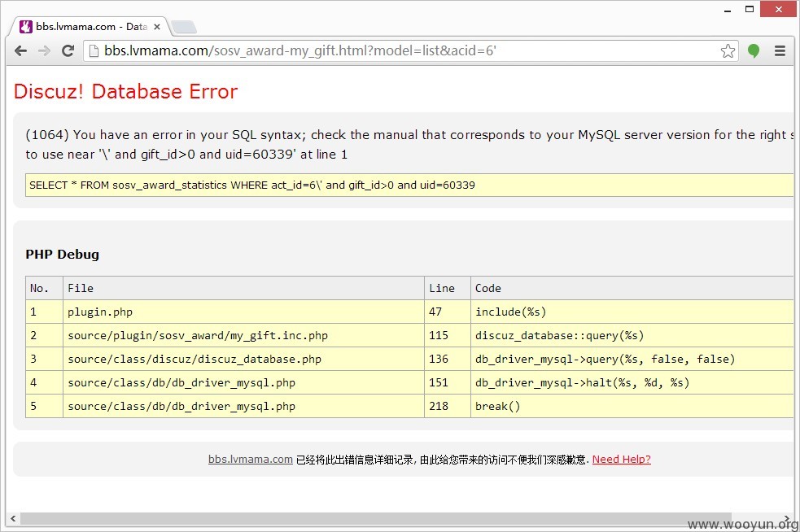Viewport: 800px width, 532px height.
Task: Click the Discuz! Database Error heading
Action: (125, 91)
